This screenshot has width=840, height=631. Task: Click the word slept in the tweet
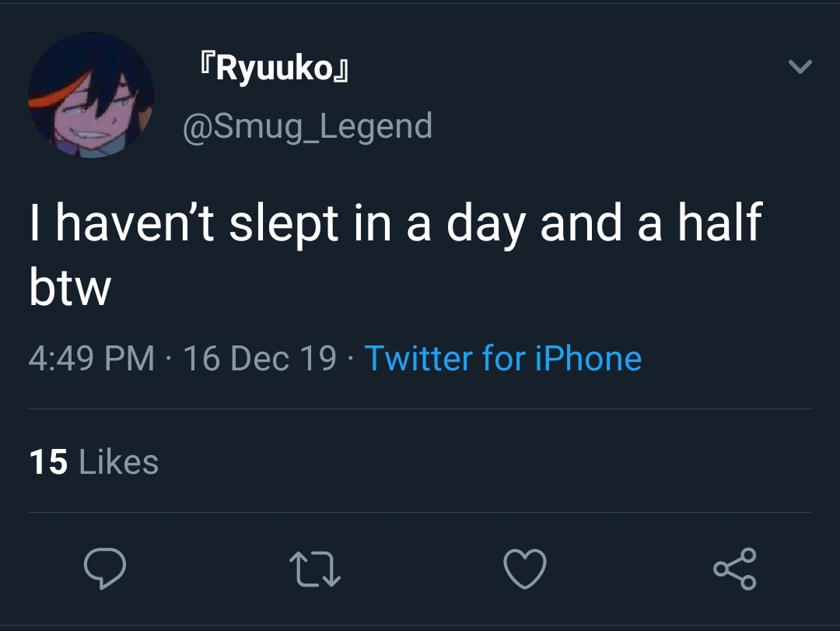click(x=284, y=225)
